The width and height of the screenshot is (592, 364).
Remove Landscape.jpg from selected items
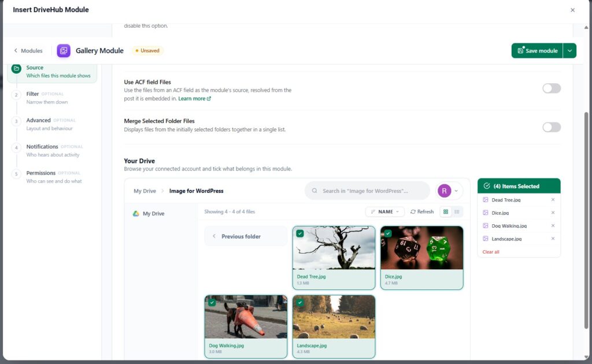click(553, 239)
